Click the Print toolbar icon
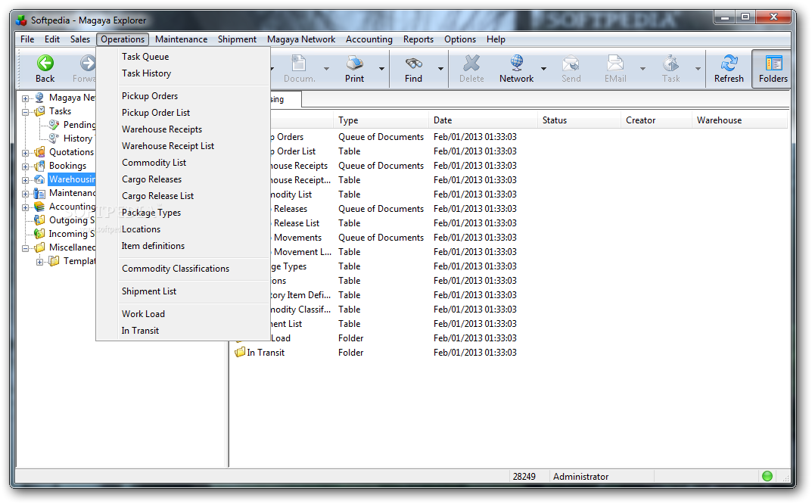 (355, 64)
